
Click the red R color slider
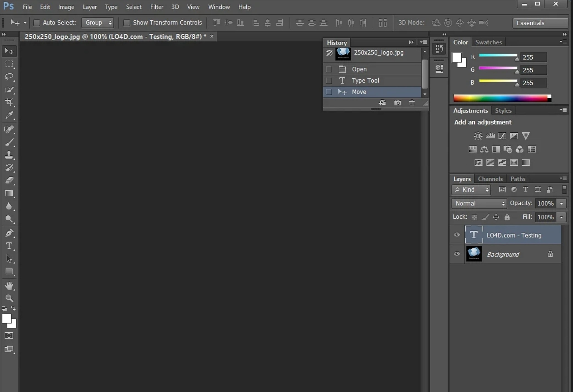pos(498,55)
